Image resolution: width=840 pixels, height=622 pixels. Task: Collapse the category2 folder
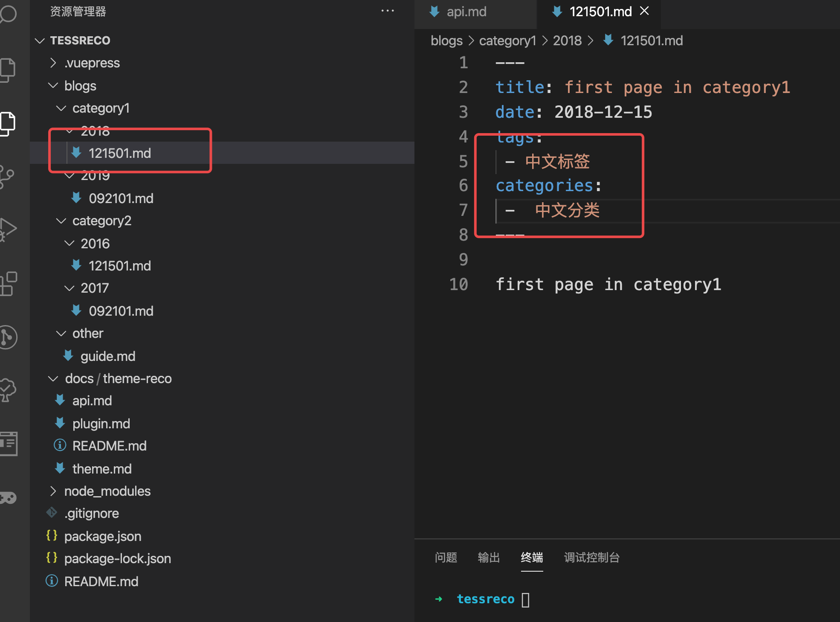click(101, 221)
